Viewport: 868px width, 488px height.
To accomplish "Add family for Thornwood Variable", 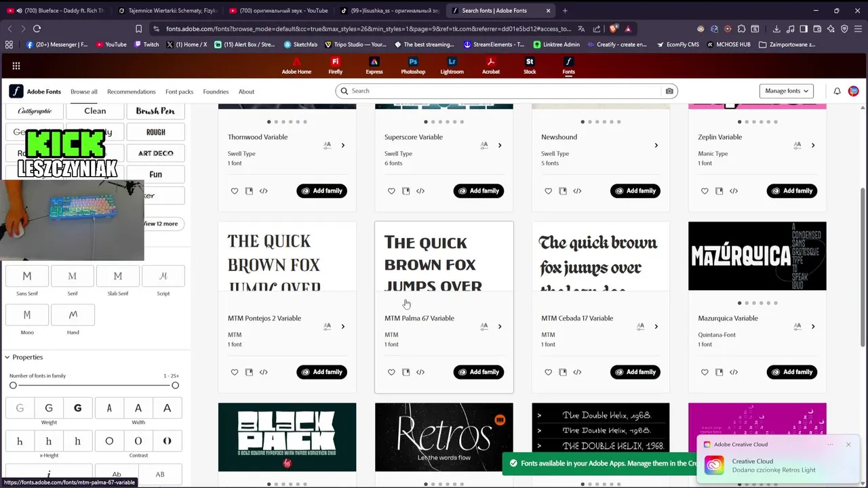I will click(321, 191).
